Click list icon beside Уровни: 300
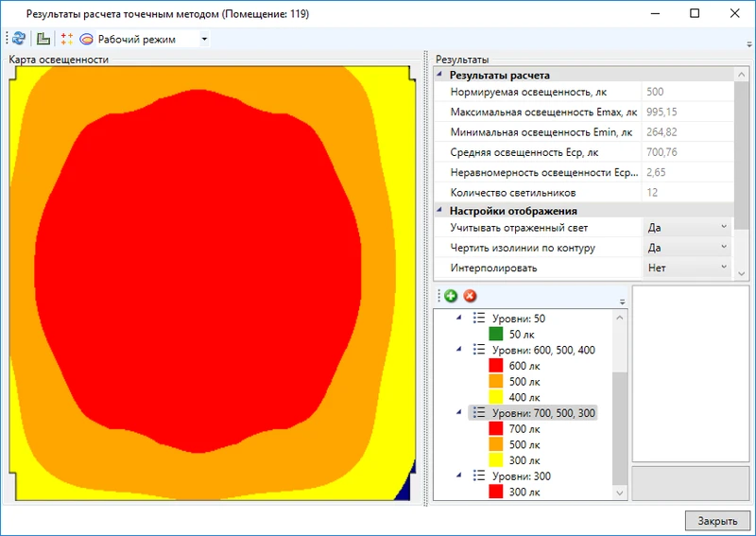Image resolution: width=756 pixels, height=536 pixels. coord(478,476)
